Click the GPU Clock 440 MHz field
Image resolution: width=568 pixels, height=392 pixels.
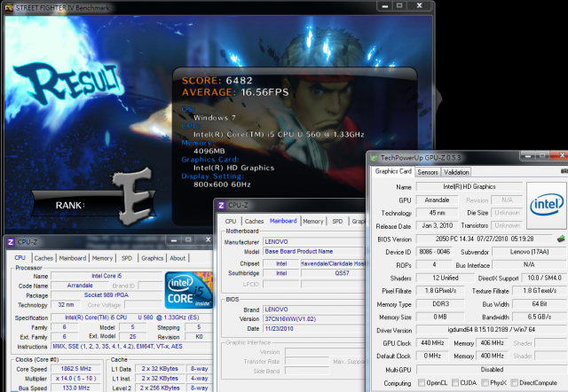pos(432,342)
